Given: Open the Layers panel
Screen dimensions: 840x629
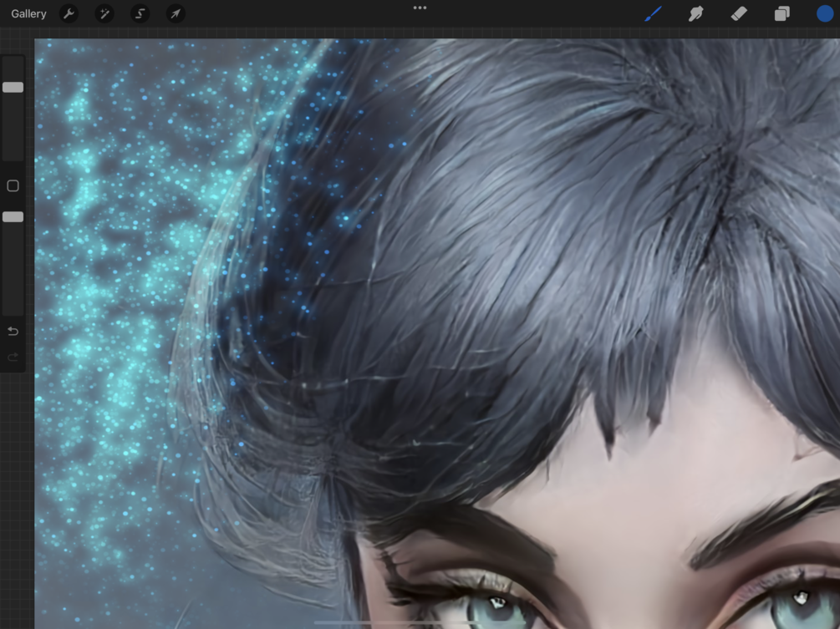Looking at the screenshot, I should 782,13.
